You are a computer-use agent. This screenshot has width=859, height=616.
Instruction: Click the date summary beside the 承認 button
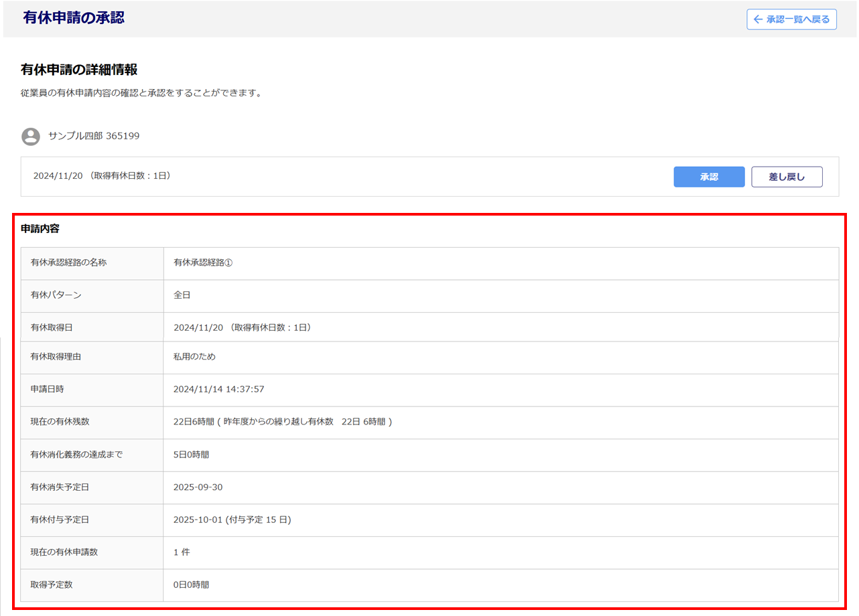(x=102, y=176)
